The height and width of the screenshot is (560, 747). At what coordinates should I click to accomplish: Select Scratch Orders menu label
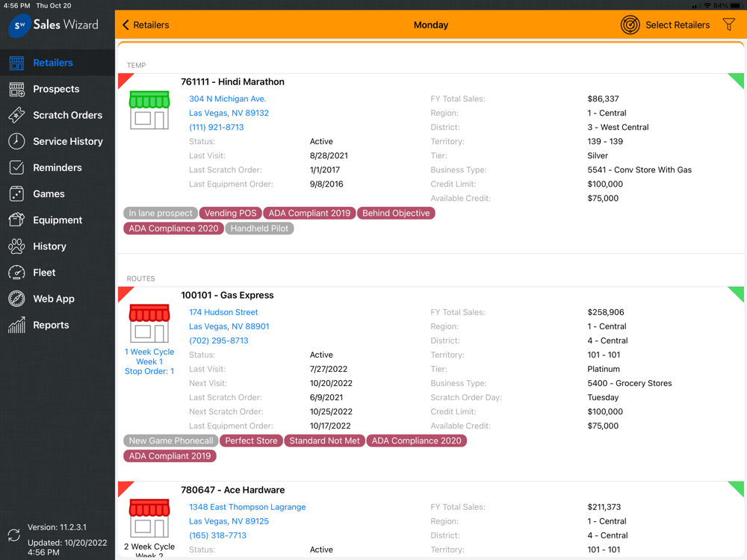click(68, 115)
